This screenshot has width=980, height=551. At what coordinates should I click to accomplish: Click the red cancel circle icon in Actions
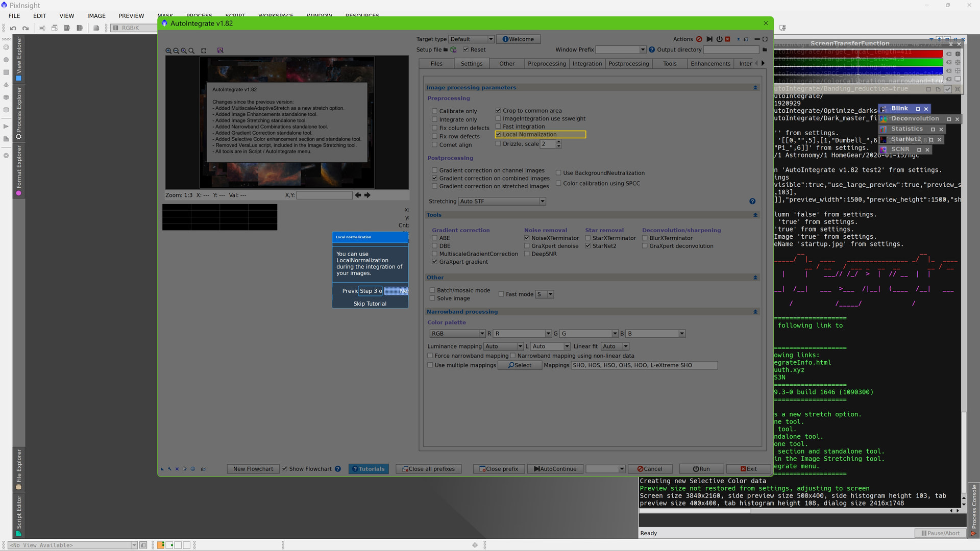coord(699,39)
